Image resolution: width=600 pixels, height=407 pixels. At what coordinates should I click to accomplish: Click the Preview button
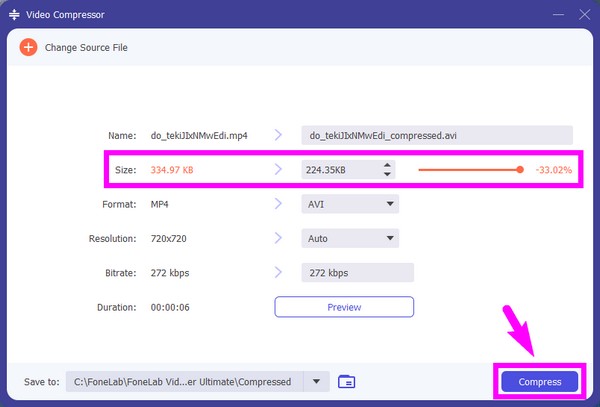[x=344, y=307]
